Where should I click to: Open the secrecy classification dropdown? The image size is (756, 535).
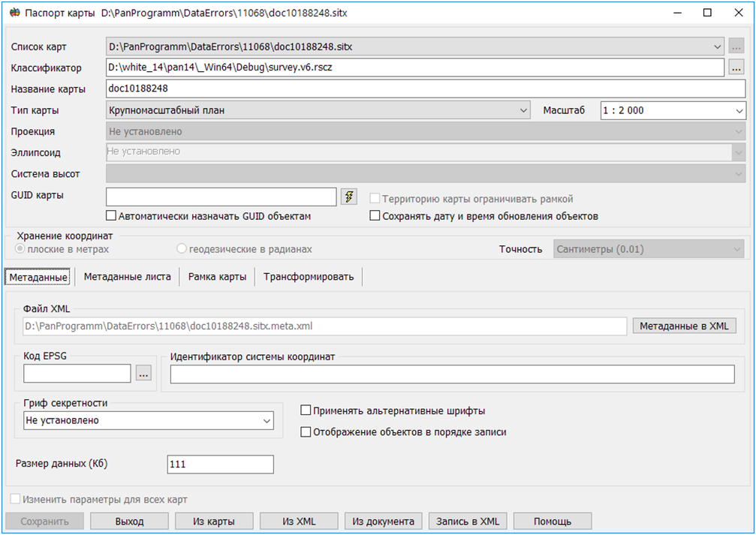click(267, 421)
